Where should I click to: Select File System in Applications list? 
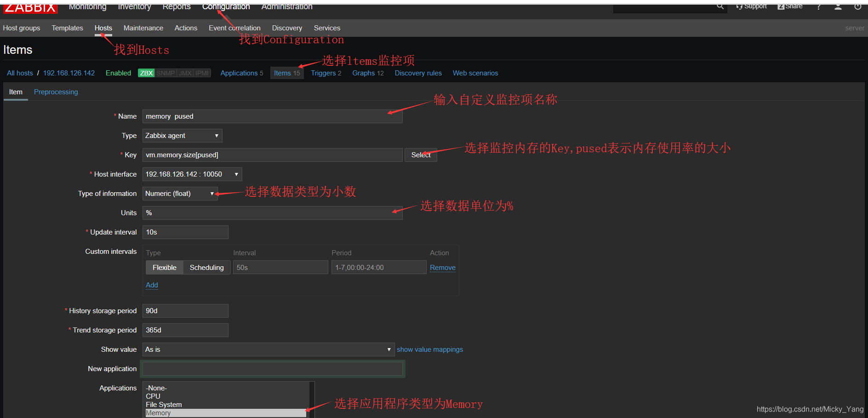point(225,405)
